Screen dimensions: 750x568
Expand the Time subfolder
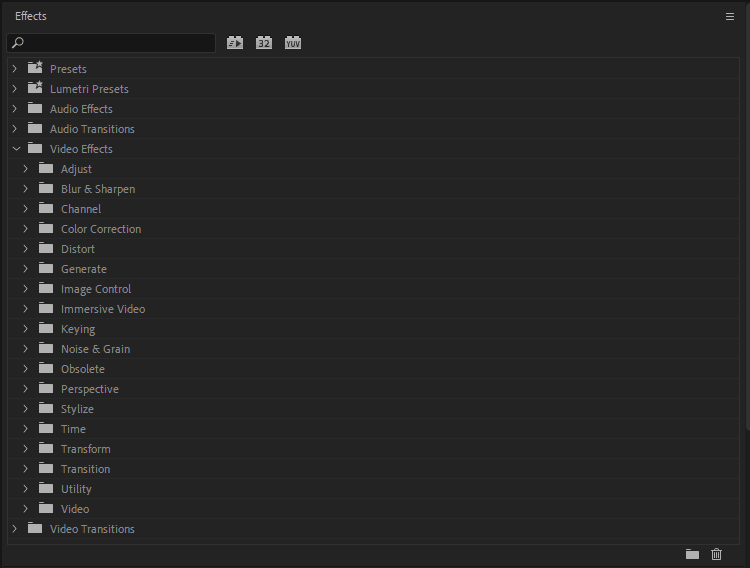25,429
